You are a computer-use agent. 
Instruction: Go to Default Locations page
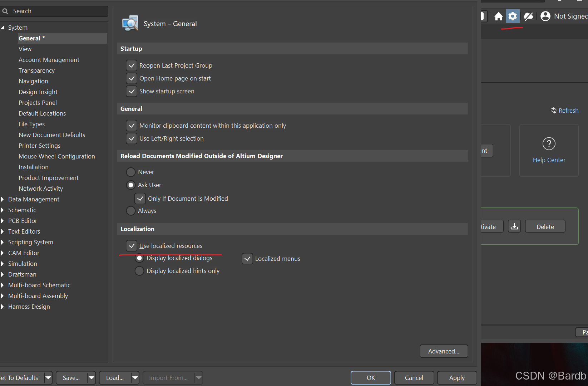pos(42,113)
